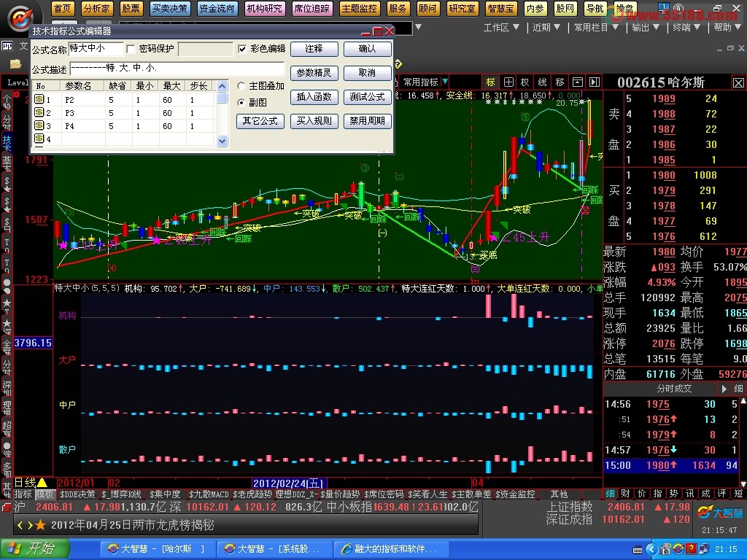Click the 日线 period triangle selector
747x560 pixels.
42,483
